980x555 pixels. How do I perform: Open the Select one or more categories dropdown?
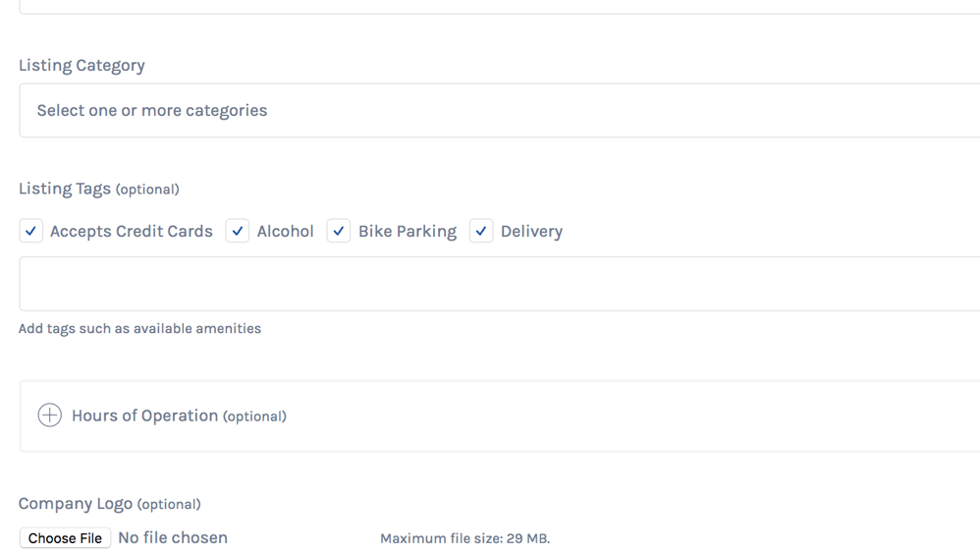click(x=500, y=110)
